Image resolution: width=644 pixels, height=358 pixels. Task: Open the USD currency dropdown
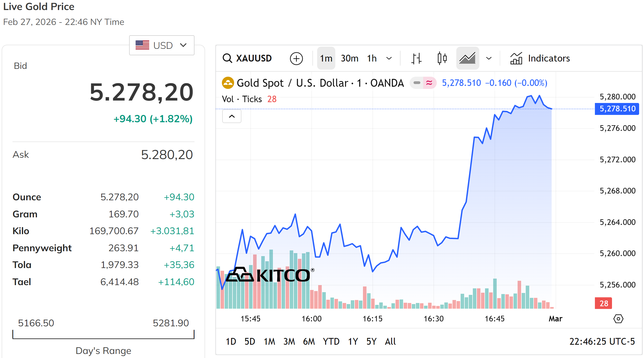pyautogui.click(x=162, y=45)
